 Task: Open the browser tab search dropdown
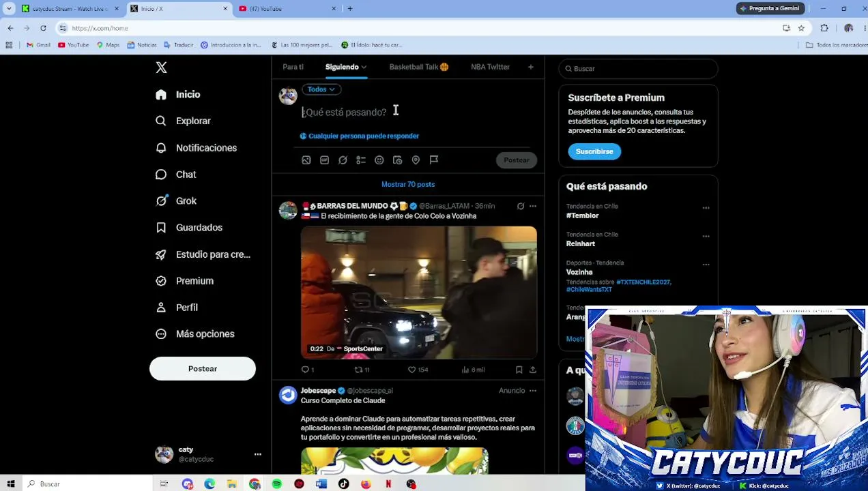(x=10, y=9)
